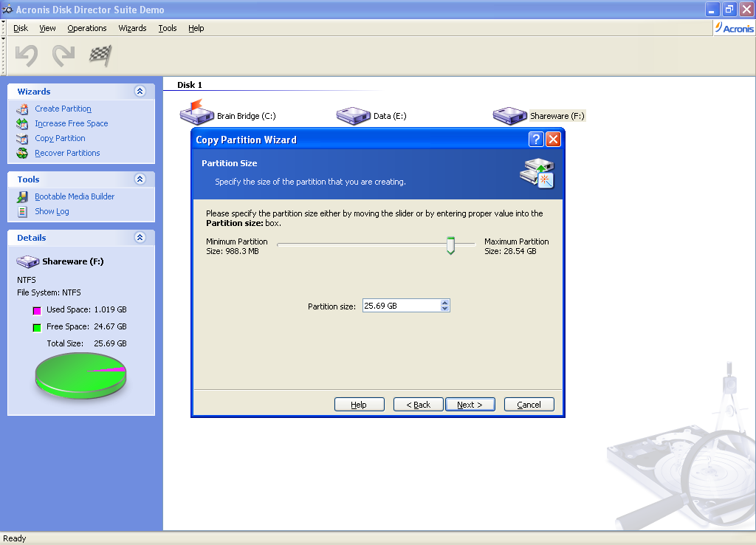
Task: Click the Recover Partitions icon
Action: tap(22, 154)
